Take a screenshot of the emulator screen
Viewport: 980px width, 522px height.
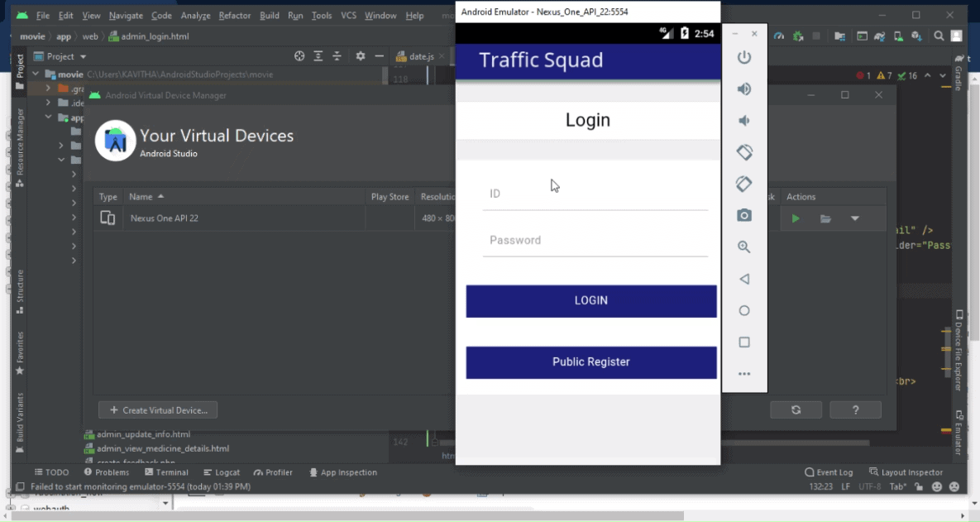click(x=743, y=215)
